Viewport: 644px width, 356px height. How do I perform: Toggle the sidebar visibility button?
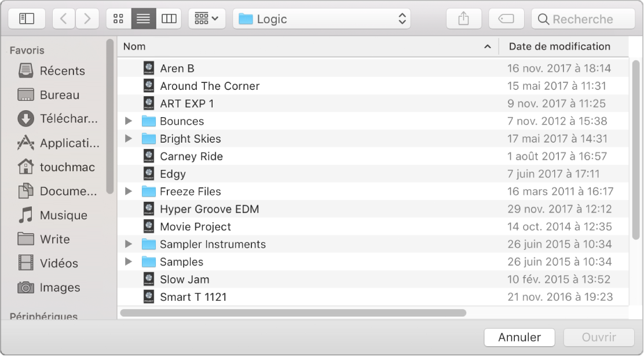pos(27,19)
